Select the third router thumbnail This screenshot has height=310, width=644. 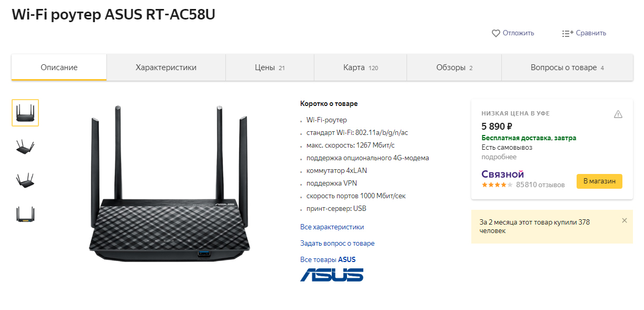point(25,180)
